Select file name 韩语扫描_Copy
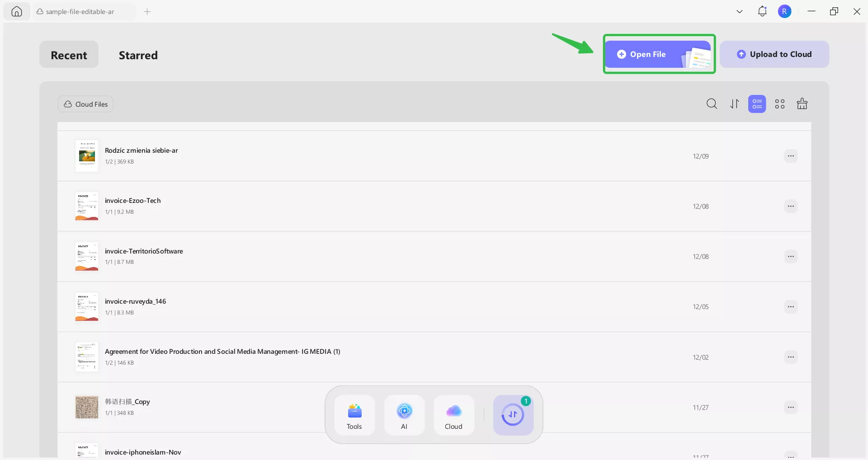868x460 pixels. pyautogui.click(x=127, y=402)
